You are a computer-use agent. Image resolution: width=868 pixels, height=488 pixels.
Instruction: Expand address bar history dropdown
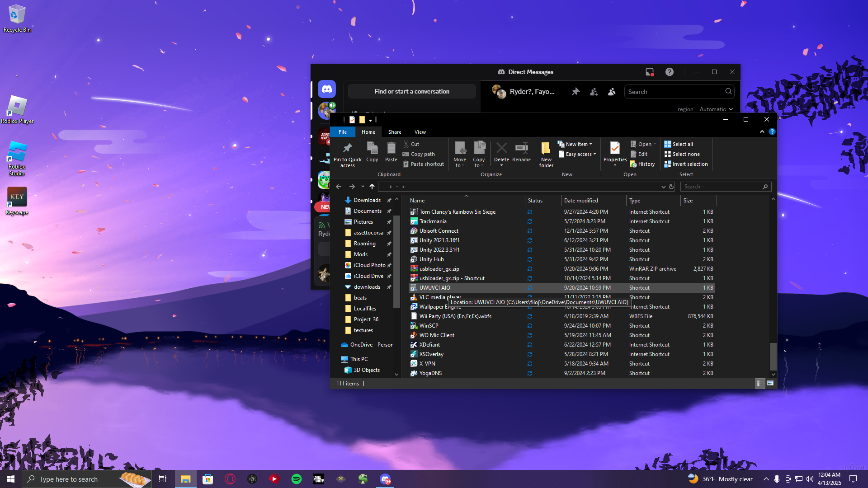(663, 187)
